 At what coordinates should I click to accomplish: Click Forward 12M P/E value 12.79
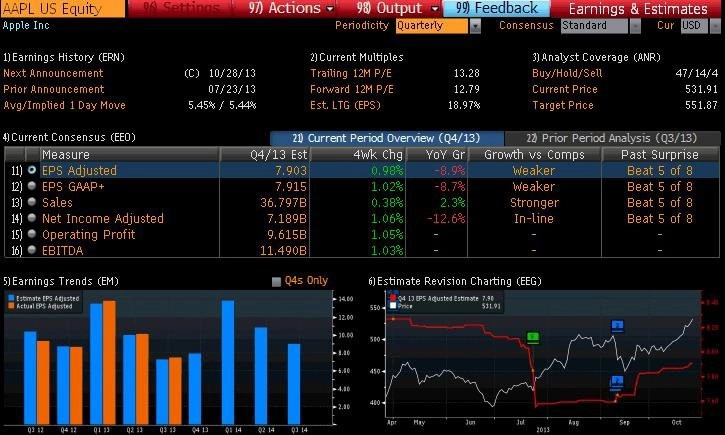tap(467, 89)
